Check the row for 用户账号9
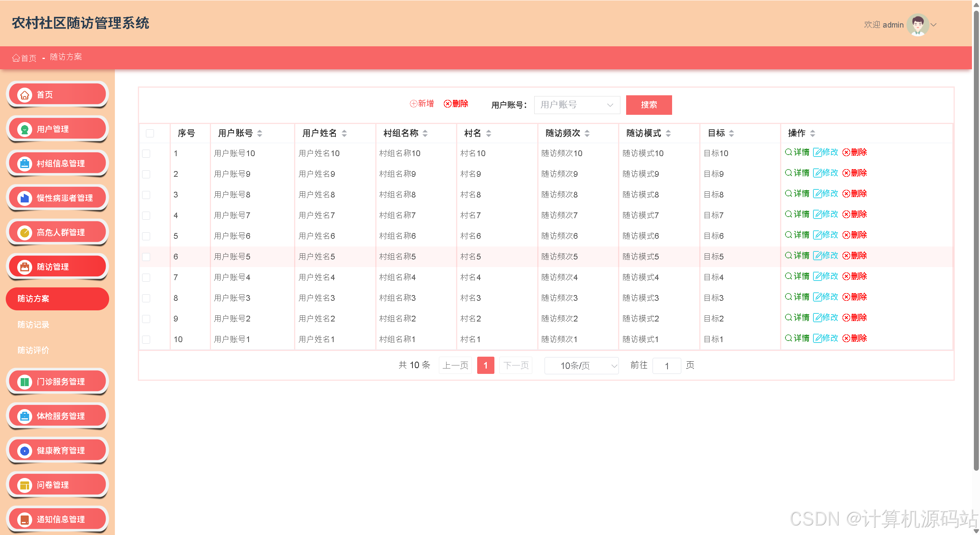This screenshot has width=980, height=535. [x=146, y=174]
